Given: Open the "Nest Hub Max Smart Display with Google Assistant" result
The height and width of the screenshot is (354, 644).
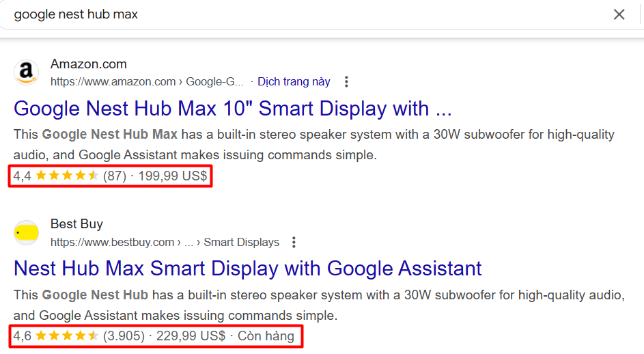Looking at the screenshot, I should click(247, 269).
